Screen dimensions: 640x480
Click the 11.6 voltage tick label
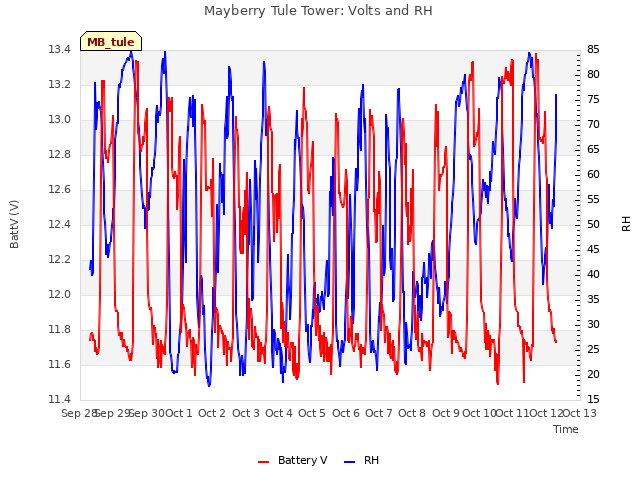[x=59, y=364]
